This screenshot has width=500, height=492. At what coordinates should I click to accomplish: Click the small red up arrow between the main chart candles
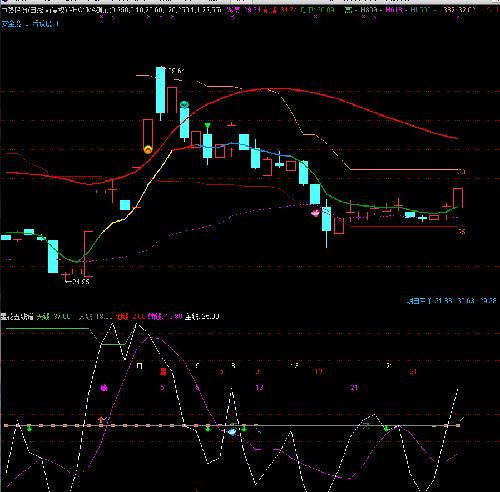(231, 152)
